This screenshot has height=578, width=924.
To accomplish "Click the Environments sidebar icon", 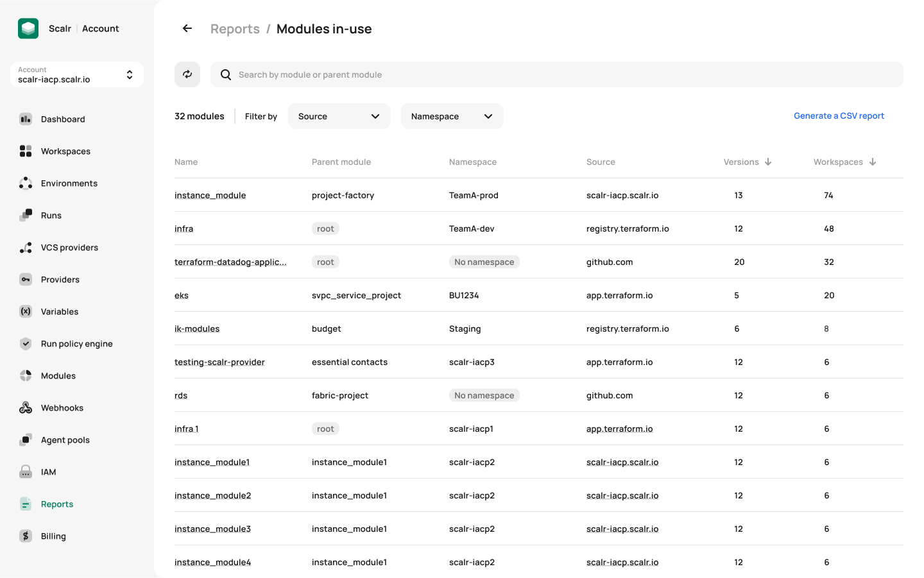I will 26,183.
